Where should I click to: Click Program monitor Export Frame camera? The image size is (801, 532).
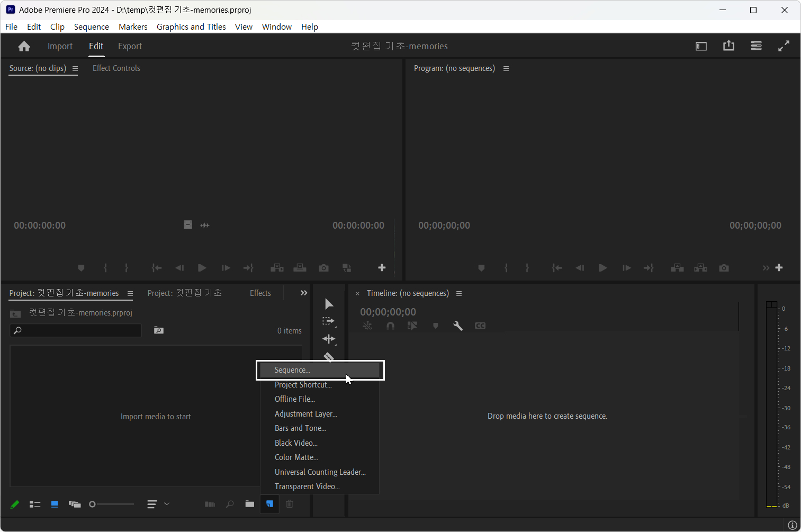point(724,268)
